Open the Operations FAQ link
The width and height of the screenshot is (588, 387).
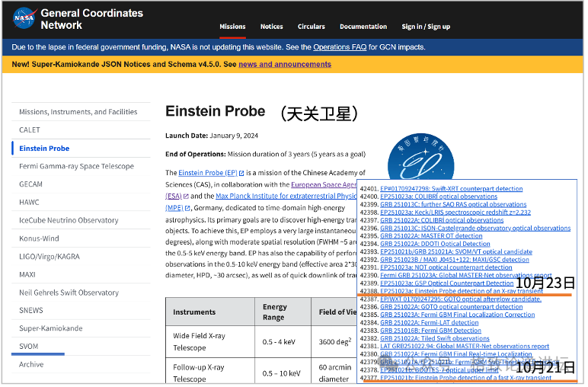[x=341, y=47]
